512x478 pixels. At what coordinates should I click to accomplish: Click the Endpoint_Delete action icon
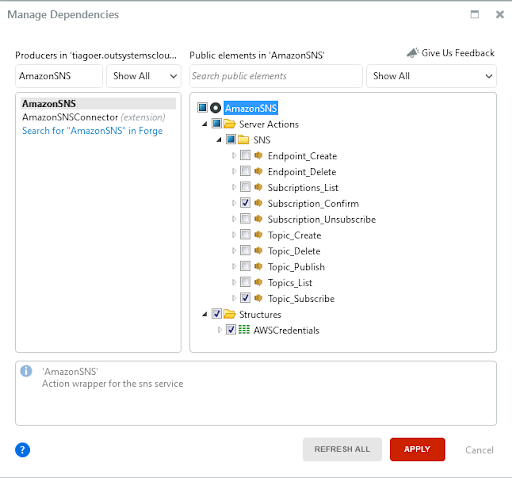click(258, 171)
